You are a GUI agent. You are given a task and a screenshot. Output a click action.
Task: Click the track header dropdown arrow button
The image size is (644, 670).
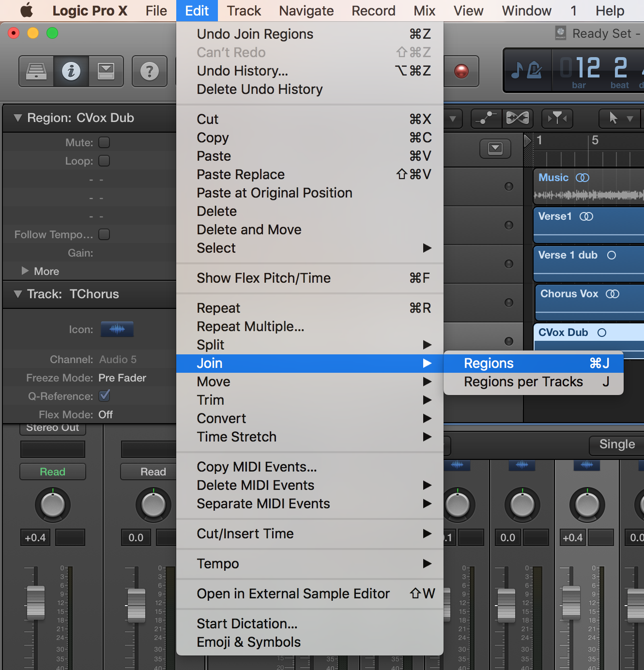(495, 148)
